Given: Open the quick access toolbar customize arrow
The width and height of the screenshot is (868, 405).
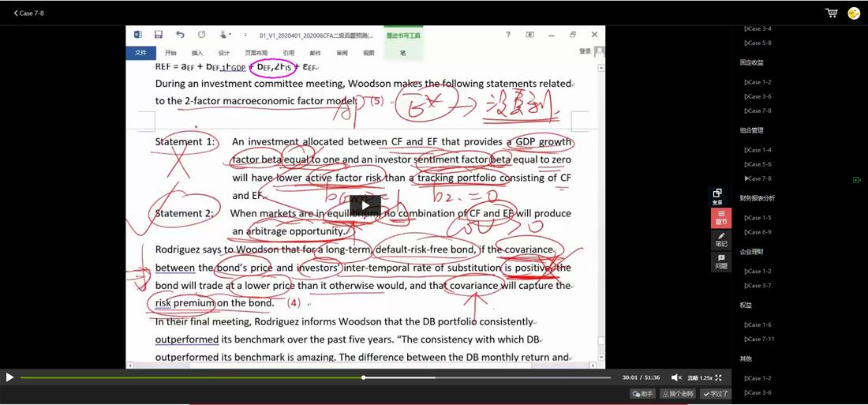Looking at the screenshot, I should pyautogui.click(x=245, y=35).
